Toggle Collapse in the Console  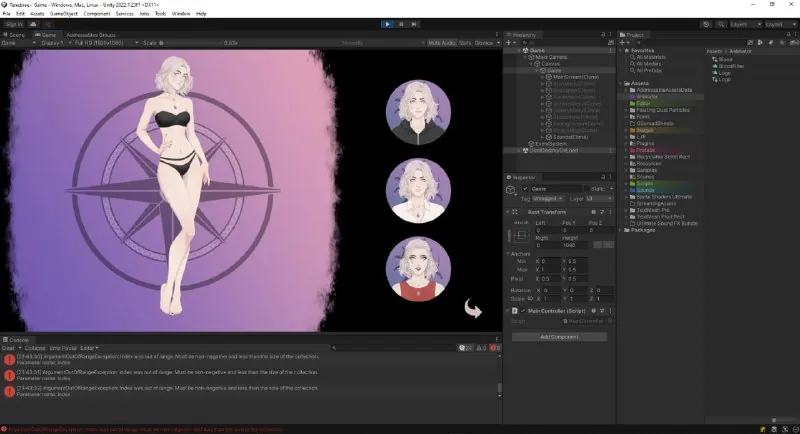point(35,348)
